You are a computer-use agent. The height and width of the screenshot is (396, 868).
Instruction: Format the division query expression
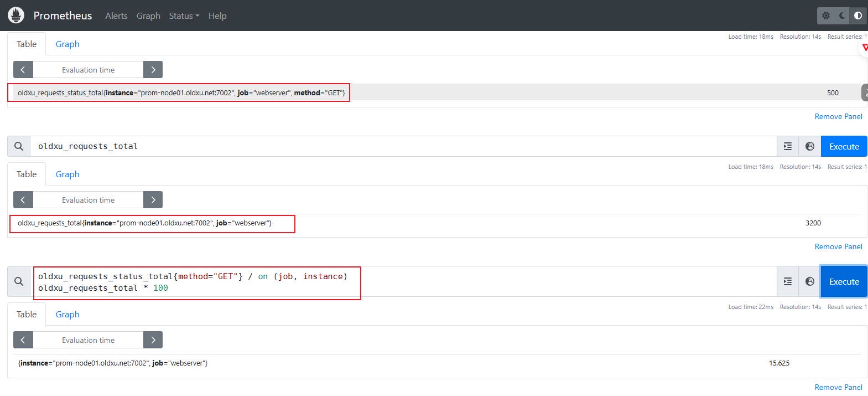[x=788, y=281]
